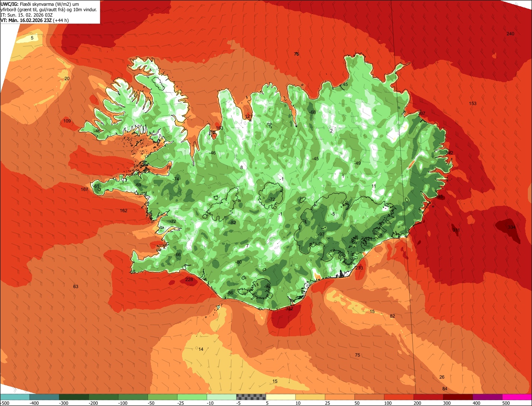Click the map value '63'
Viewport: 532px width, 406px height.
[76, 286]
